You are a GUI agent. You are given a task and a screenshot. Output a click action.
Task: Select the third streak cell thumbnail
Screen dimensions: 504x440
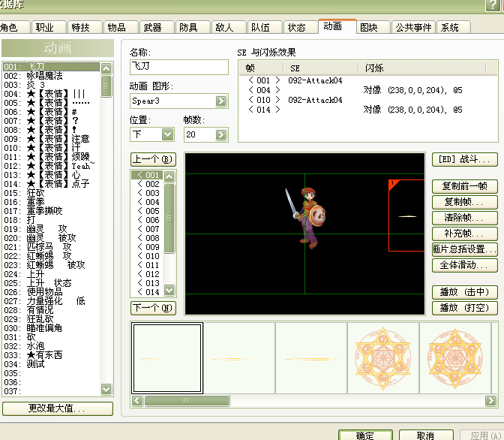311,358
